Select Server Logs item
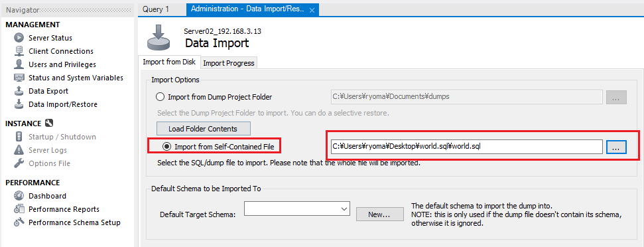Image resolution: width=644 pixels, height=247 pixels. click(48, 150)
